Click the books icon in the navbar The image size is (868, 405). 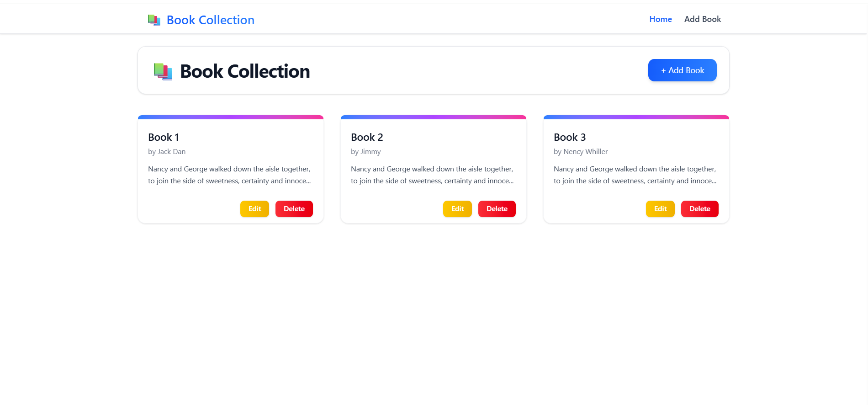coord(153,19)
